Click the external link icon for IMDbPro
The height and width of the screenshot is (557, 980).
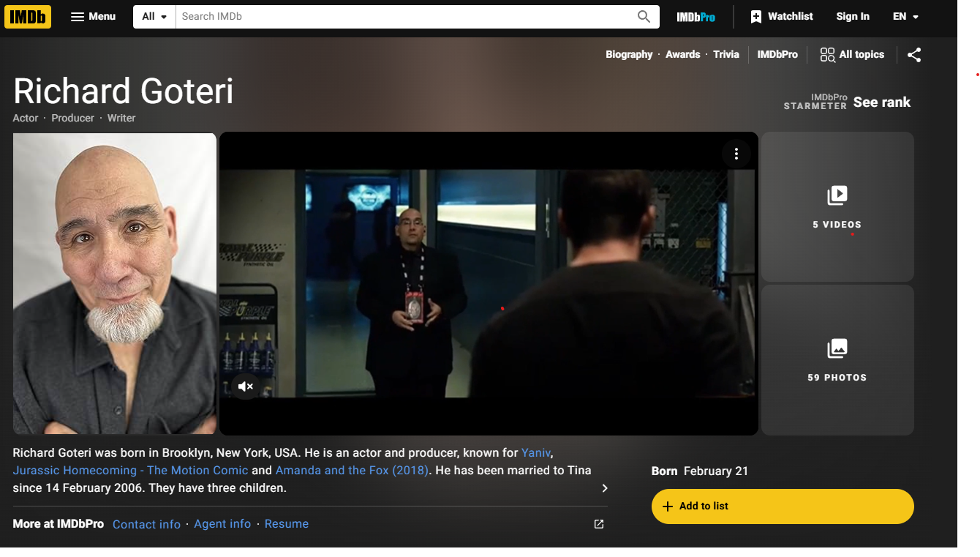pos(599,524)
